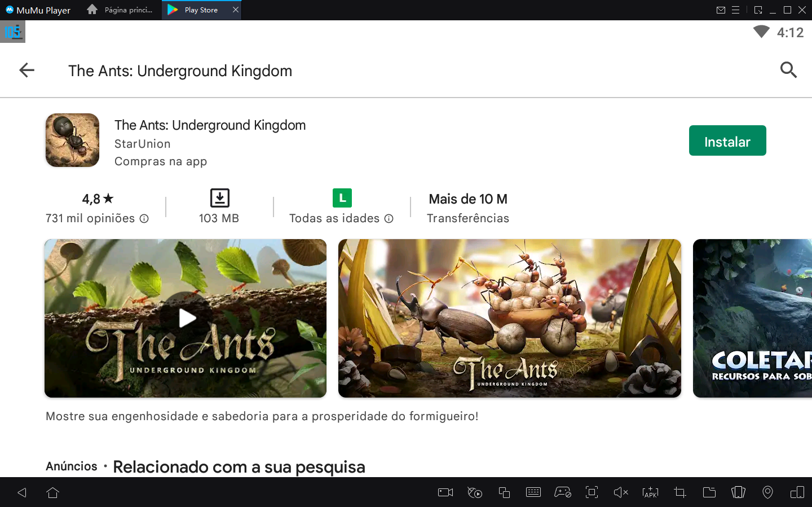This screenshot has height=507, width=812.
Task: Open the StarUnion developer page
Action: pos(142,144)
